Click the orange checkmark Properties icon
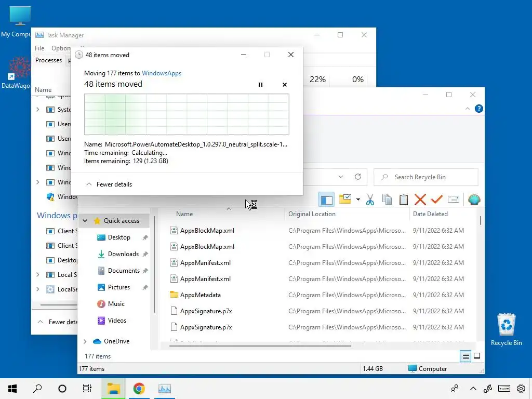The image size is (532, 399). [x=436, y=199]
